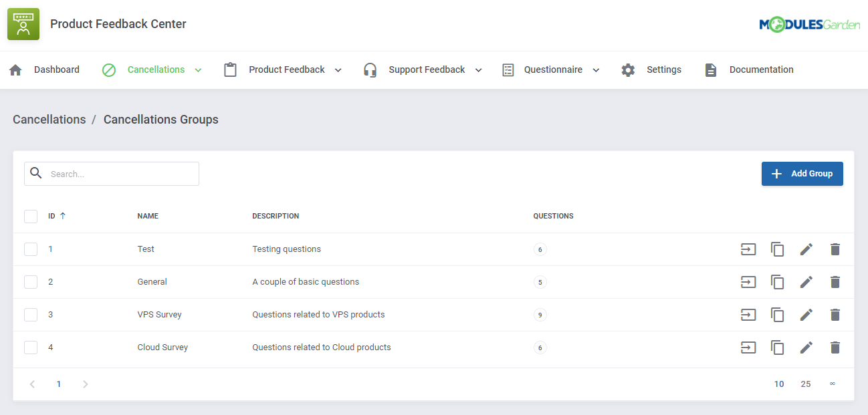Duplicate the VPS Survey group via copy icon
Viewport: 868px width, 415px height.
pyautogui.click(x=777, y=314)
